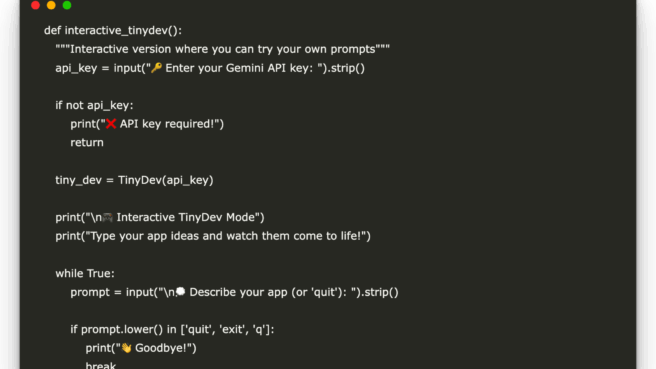Click the .strip() call on the api_key line
Screen dimensions: 656x369
(346, 68)
